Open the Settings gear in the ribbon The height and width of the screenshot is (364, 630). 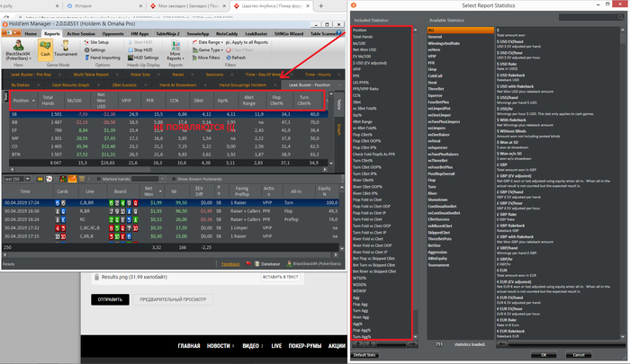94,49
